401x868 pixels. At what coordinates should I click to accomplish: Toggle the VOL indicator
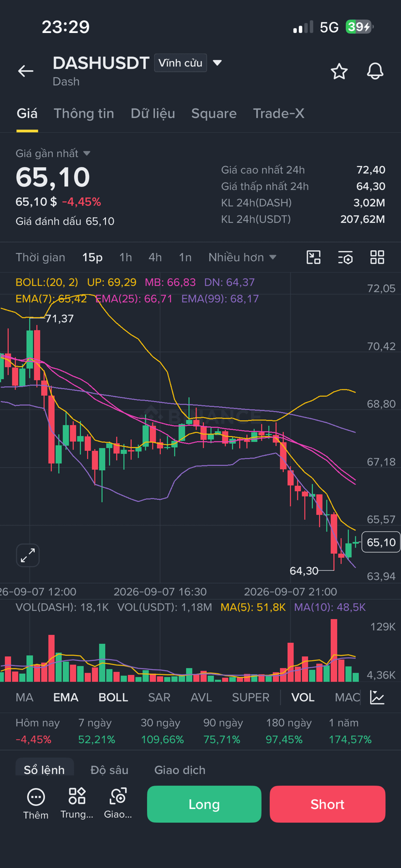click(x=303, y=697)
